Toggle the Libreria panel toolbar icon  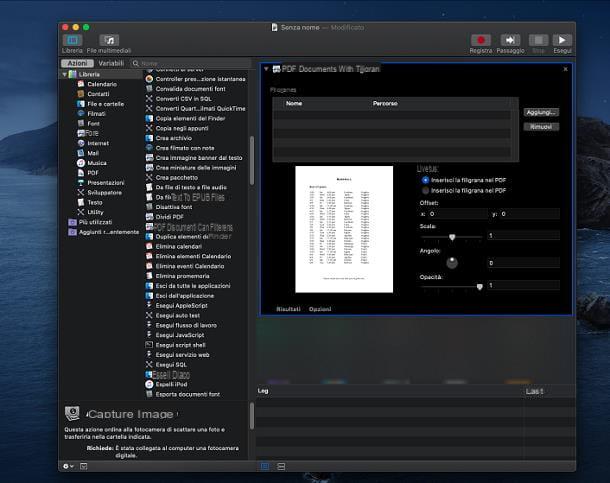72,40
